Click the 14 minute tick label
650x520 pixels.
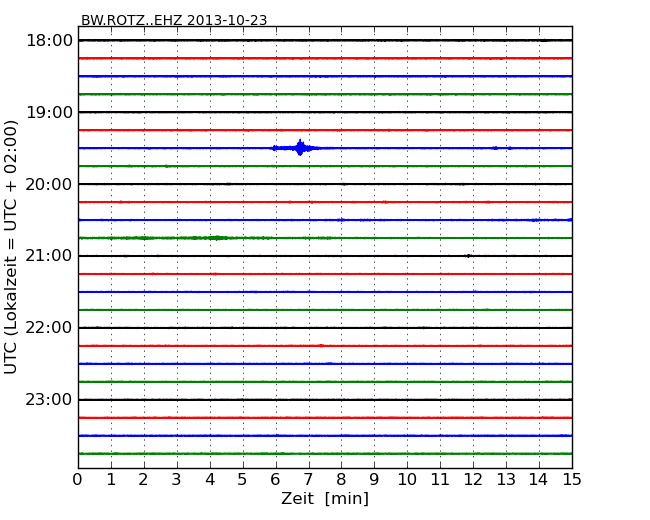539,479
